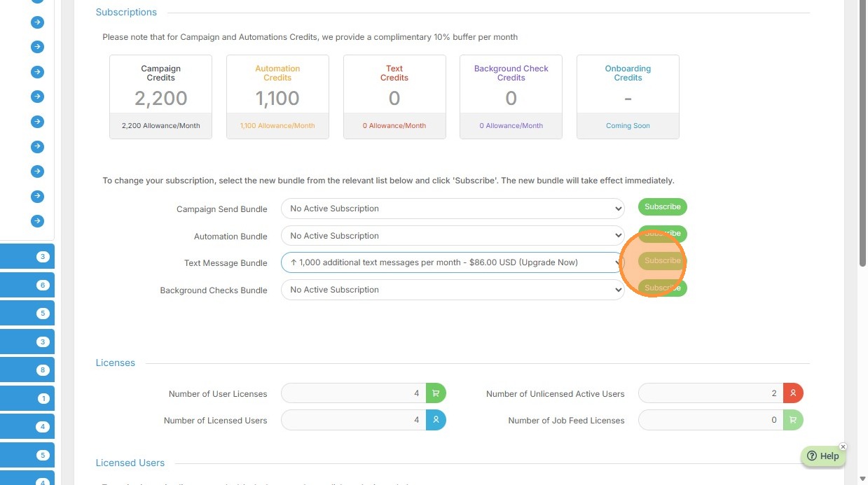Screen dimensions: 868x485
Task: Click the sidebar item with badge 1
Action: click(x=28, y=398)
